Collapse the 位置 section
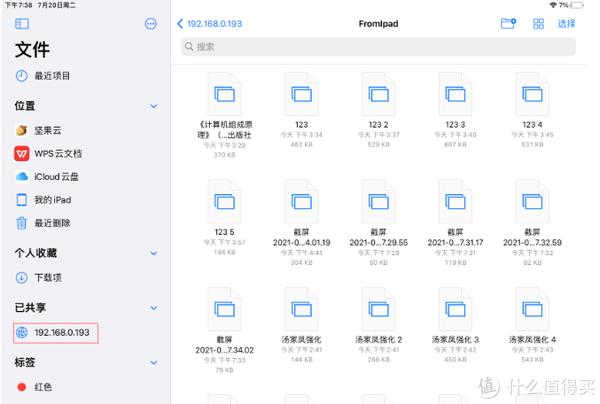 (x=154, y=106)
